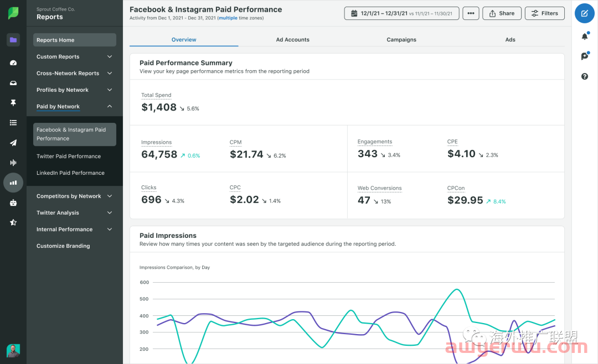This screenshot has width=598, height=364.
Task: Go to Reports Home
Action: 75,40
